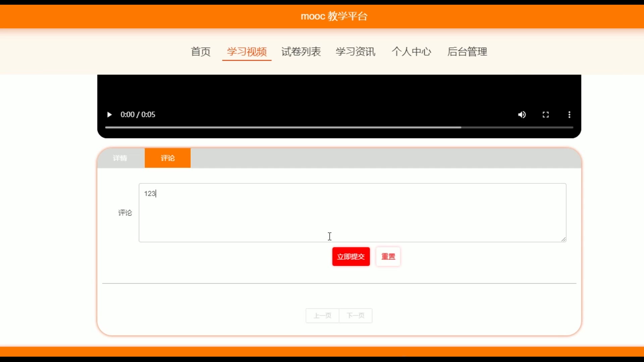Click the mooc 教学平台 header title
644x362 pixels.
click(334, 16)
